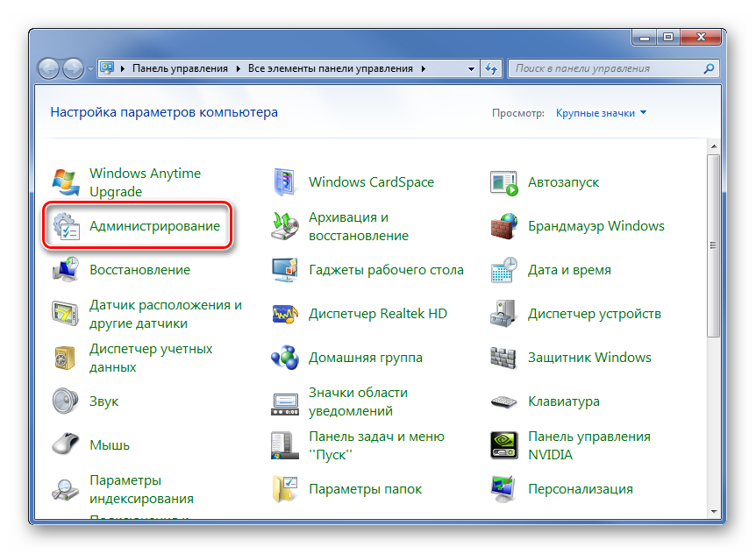Viewport: 756px width, 554px height.
Task: Open the Диспетчер учетных данных safe icon
Action: (x=66, y=358)
